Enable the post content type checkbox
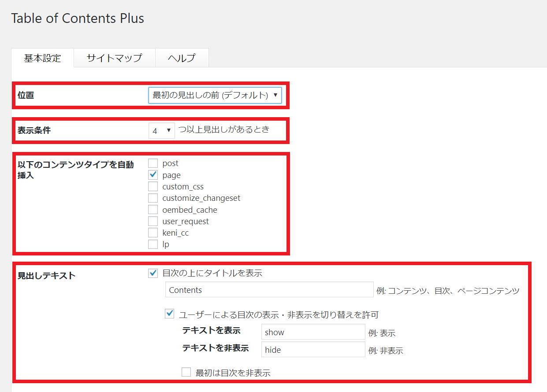The width and height of the screenshot is (547, 392). (x=153, y=163)
